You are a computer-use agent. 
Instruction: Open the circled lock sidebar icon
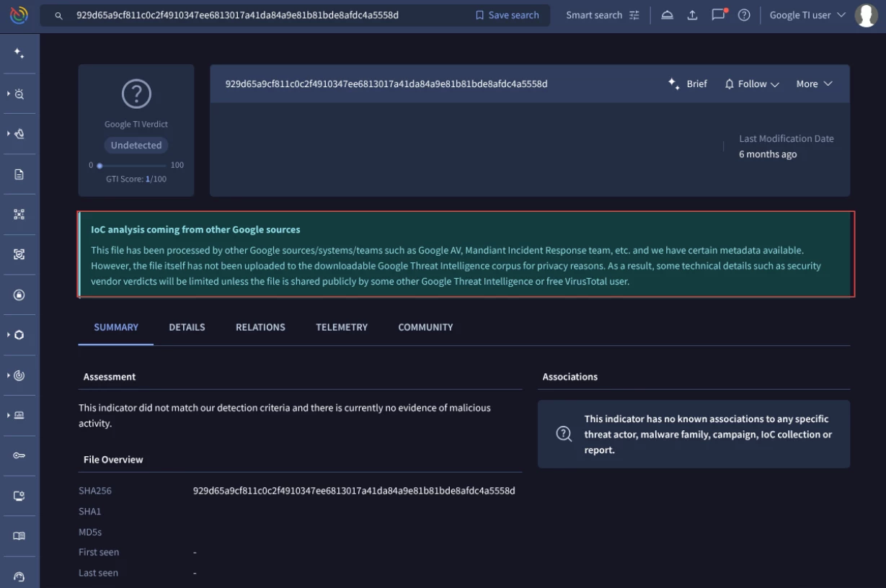[19, 295]
